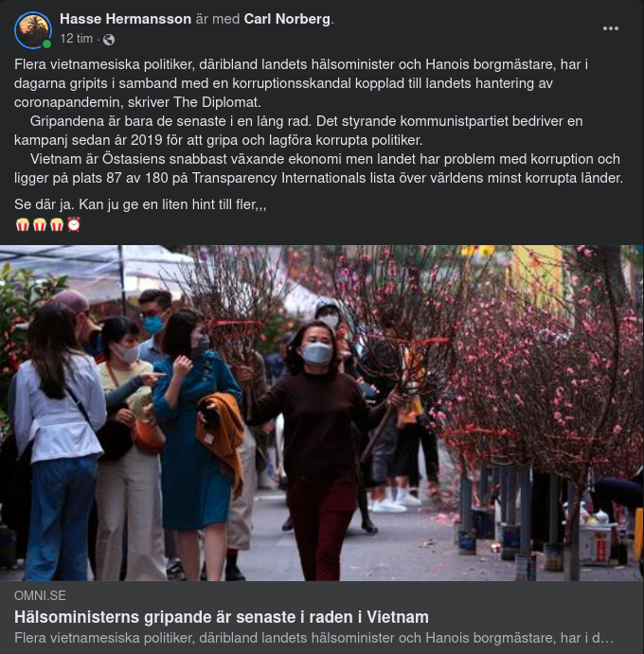Screen dimensions: 644x654
Task: Click paragraph starting "Vietnam är Östasiens snabbast"
Action: [x=318, y=168]
